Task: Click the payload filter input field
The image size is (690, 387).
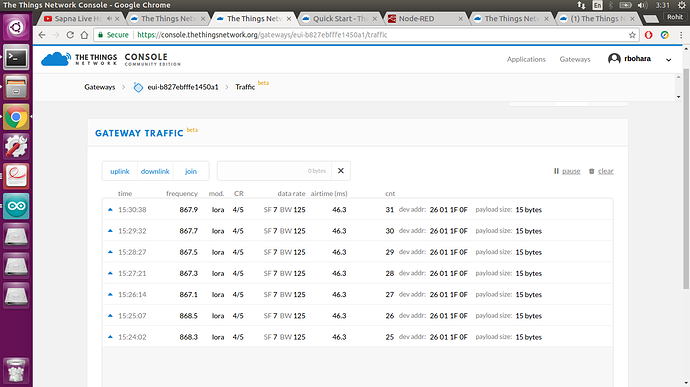Action: click(x=275, y=171)
